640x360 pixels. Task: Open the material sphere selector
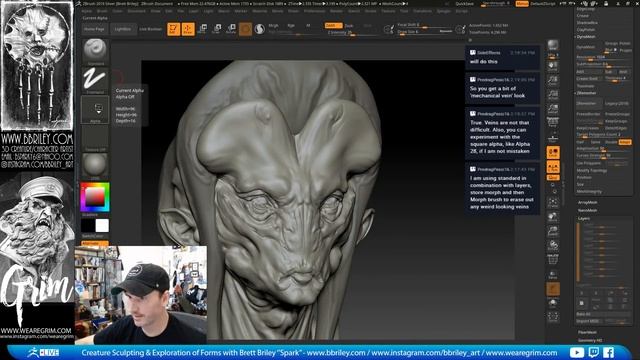click(95, 166)
